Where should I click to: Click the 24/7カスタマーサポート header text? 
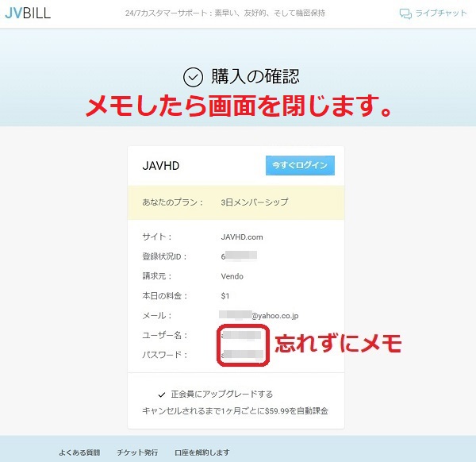(225, 13)
